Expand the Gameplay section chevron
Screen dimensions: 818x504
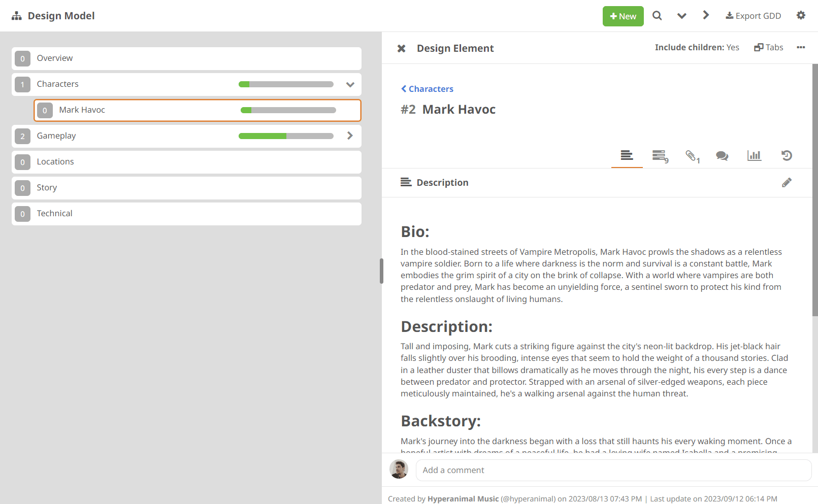(350, 136)
